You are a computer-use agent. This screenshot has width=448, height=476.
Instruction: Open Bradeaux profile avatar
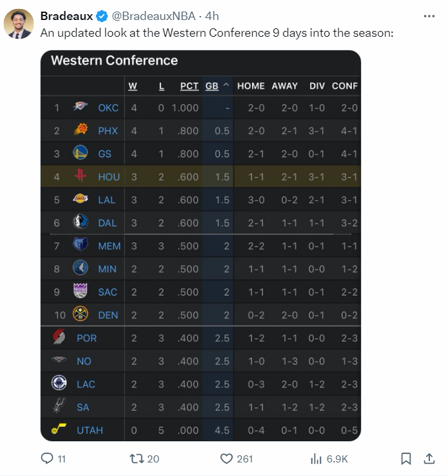pos(19,24)
